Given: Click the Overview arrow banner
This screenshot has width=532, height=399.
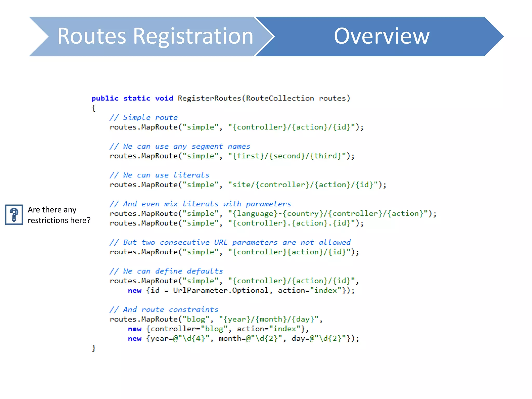Looking at the screenshot, I should coord(381,36).
